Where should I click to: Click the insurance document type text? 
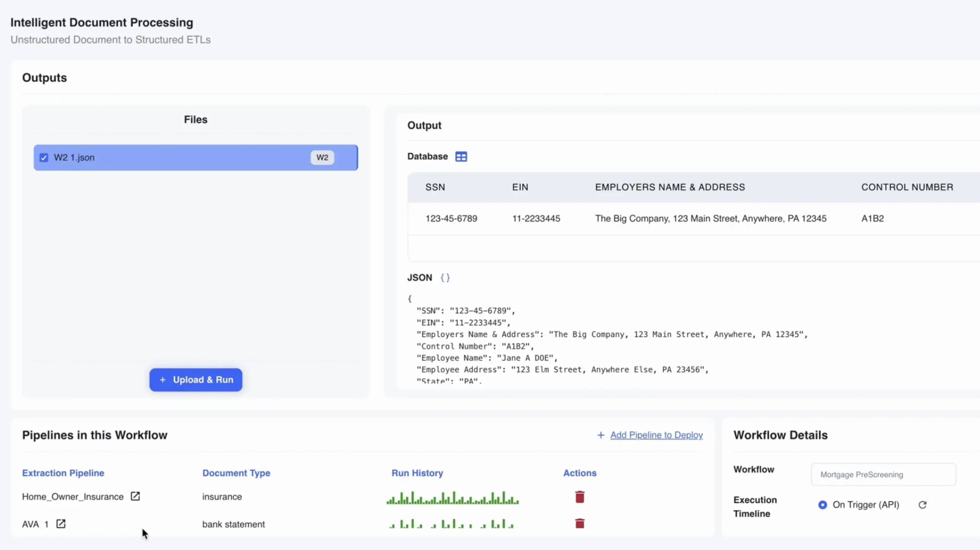pyautogui.click(x=222, y=497)
